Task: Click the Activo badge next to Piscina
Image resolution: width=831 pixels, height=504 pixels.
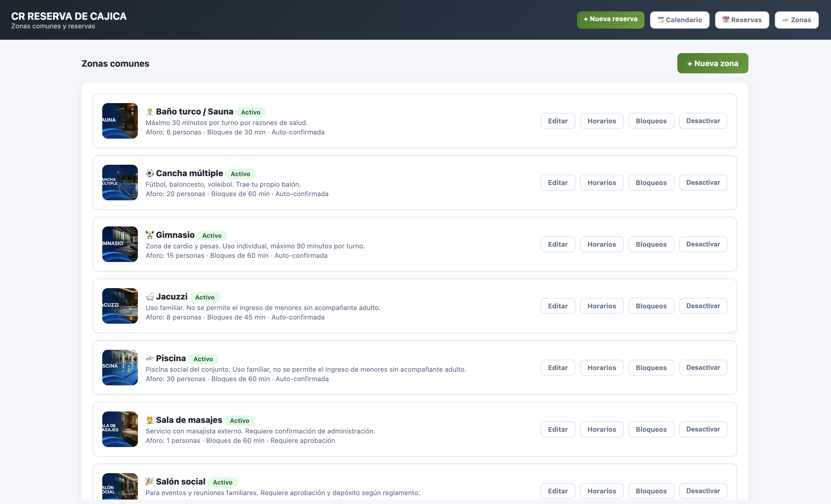Action: [x=203, y=359]
